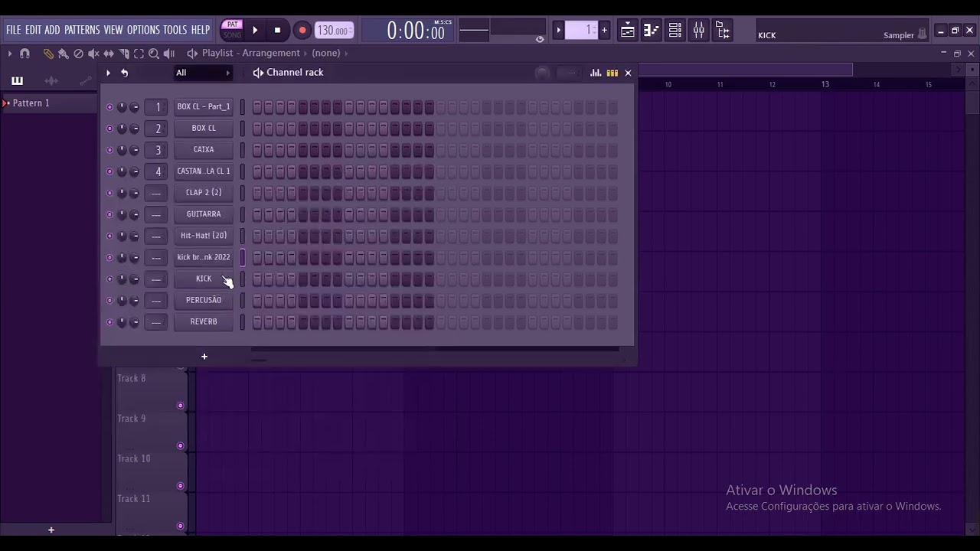Select the Slip tool in Playlist toolbar
This screenshot has height=551, width=980.
click(x=109, y=54)
